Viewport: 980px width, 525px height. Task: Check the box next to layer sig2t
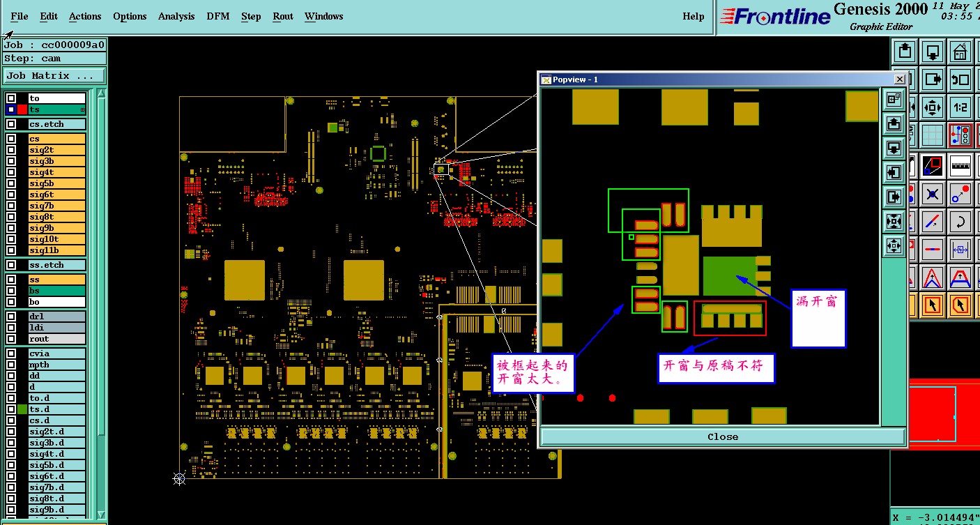click(x=11, y=150)
